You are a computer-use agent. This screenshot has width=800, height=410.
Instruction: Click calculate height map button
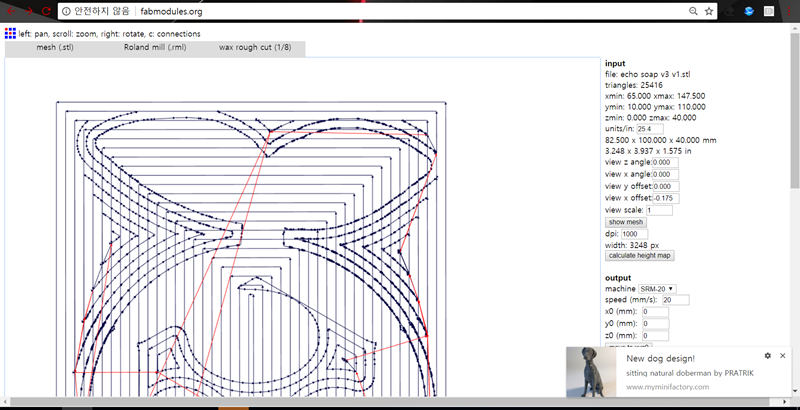click(x=640, y=255)
